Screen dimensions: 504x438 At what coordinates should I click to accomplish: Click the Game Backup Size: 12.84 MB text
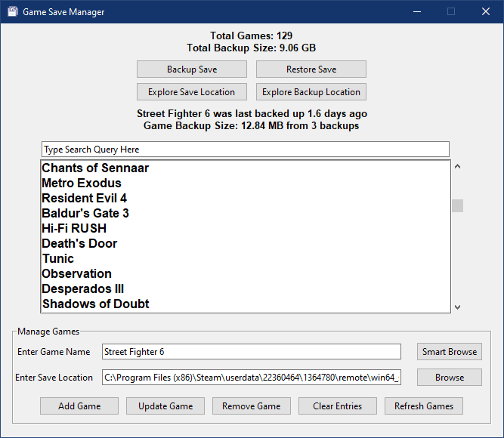[252, 125]
